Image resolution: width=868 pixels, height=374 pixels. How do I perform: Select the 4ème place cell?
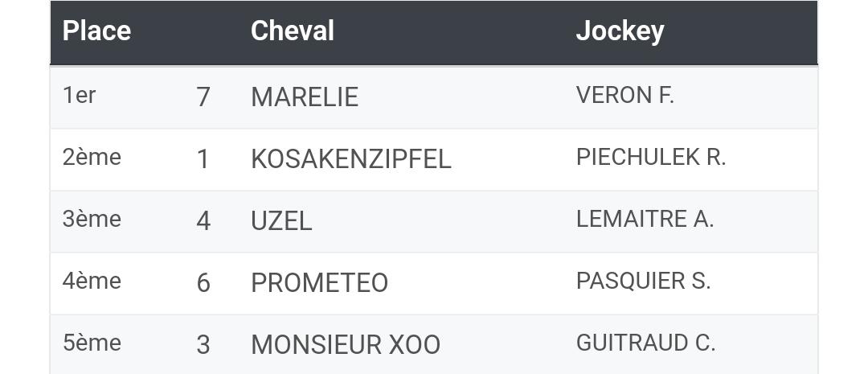(92, 281)
